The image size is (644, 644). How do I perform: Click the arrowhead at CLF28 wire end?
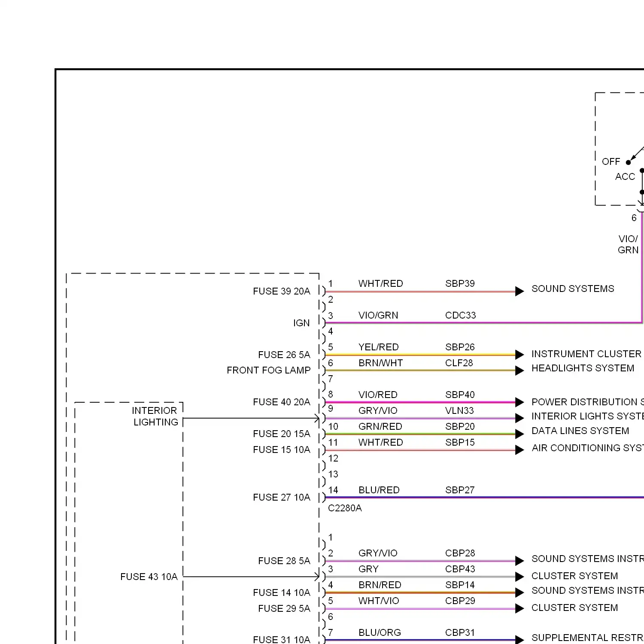[x=519, y=371]
